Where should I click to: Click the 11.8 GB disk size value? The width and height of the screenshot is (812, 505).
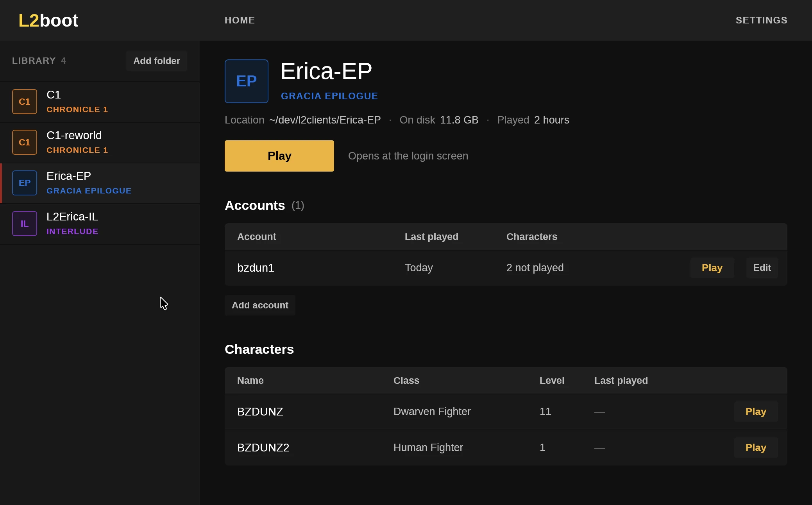point(459,120)
